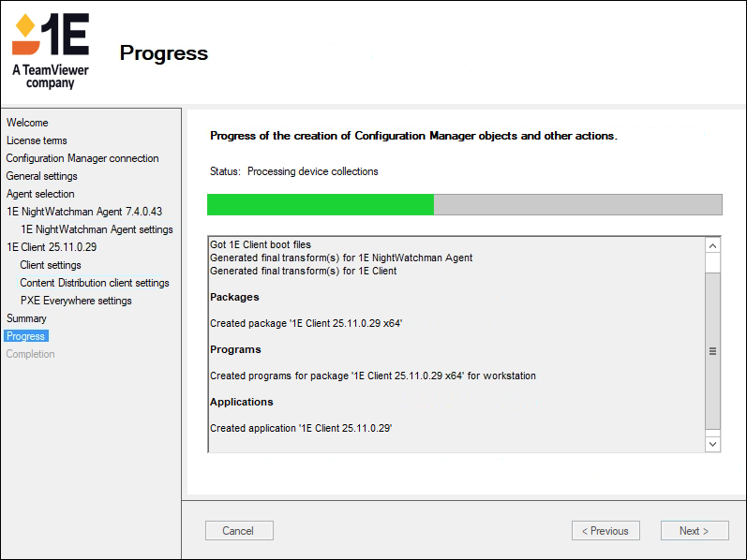Screen dimensions: 747x560
Task: Go to Configuration Manager connection step
Action: [x=82, y=158]
